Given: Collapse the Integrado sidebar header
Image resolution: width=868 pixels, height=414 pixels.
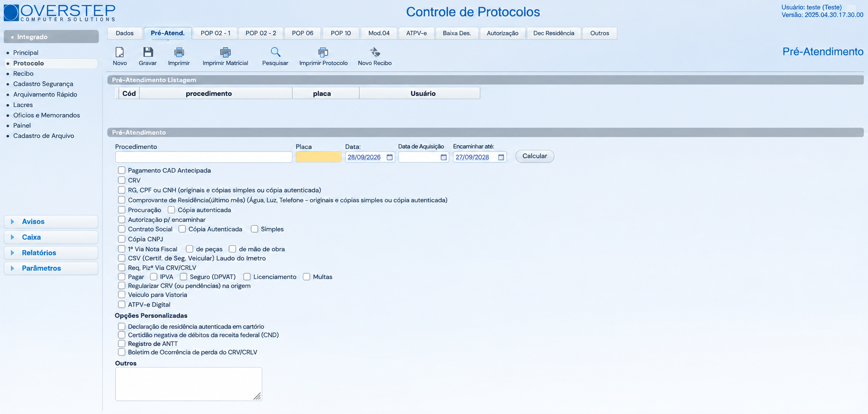Looking at the screenshot, I should pyautogui.click(x=51, y=37).
